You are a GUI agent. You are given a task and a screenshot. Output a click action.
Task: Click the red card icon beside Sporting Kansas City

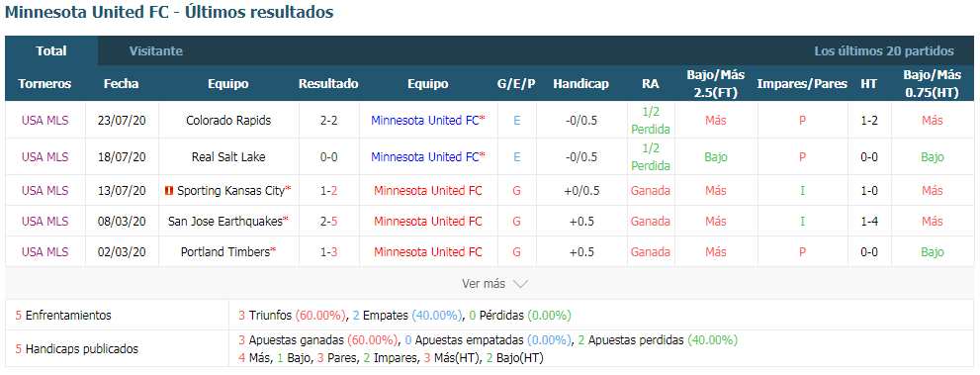[169, 190]
